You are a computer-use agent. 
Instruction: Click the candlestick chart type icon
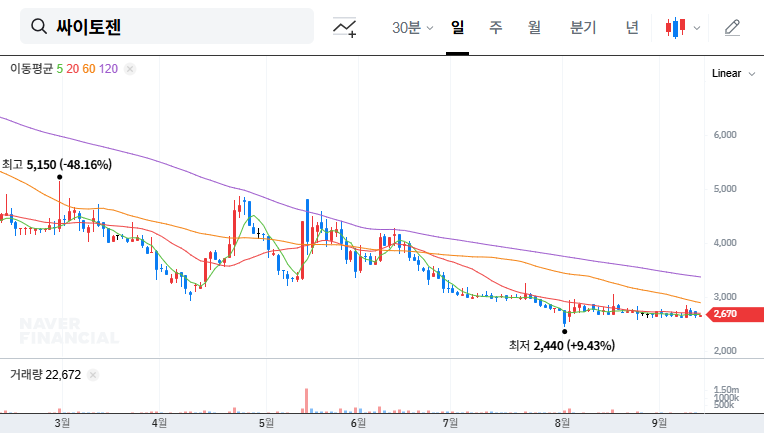675,27
